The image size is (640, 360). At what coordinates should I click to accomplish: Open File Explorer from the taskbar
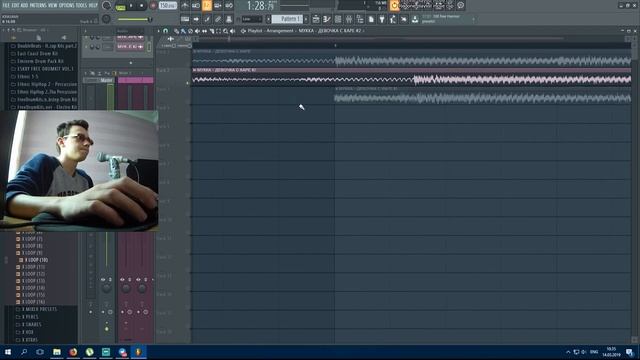pos(57,352)
